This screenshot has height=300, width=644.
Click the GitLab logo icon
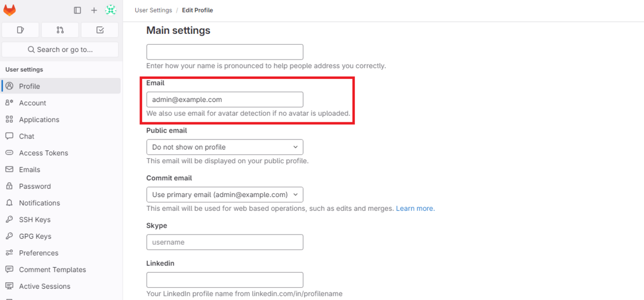pos(10,10)
